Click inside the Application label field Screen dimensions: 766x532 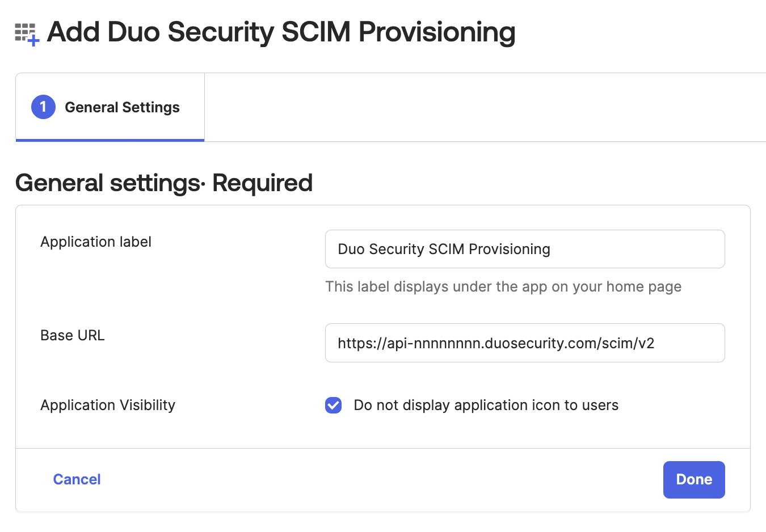pos(524,248)
